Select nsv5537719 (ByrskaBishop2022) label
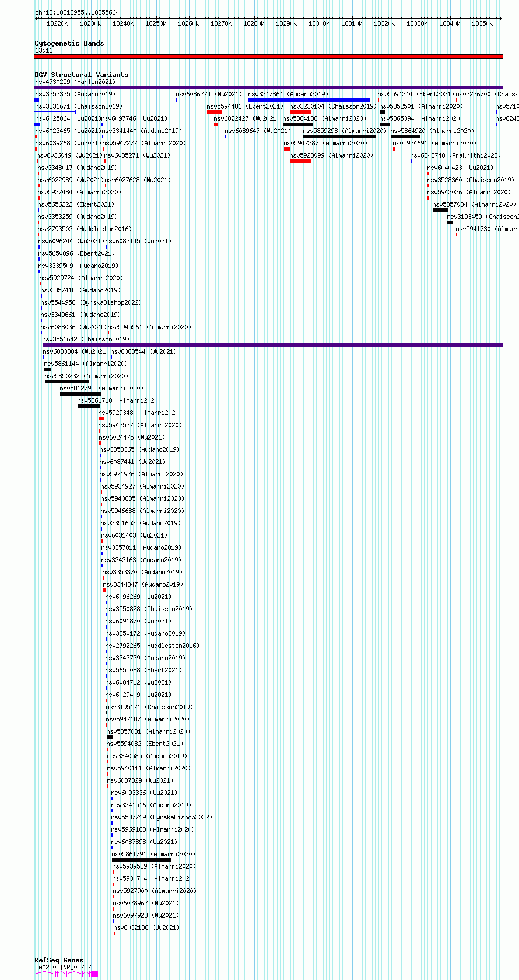The image size is (519, 980). pyautogui.click(x=162, y=817)
